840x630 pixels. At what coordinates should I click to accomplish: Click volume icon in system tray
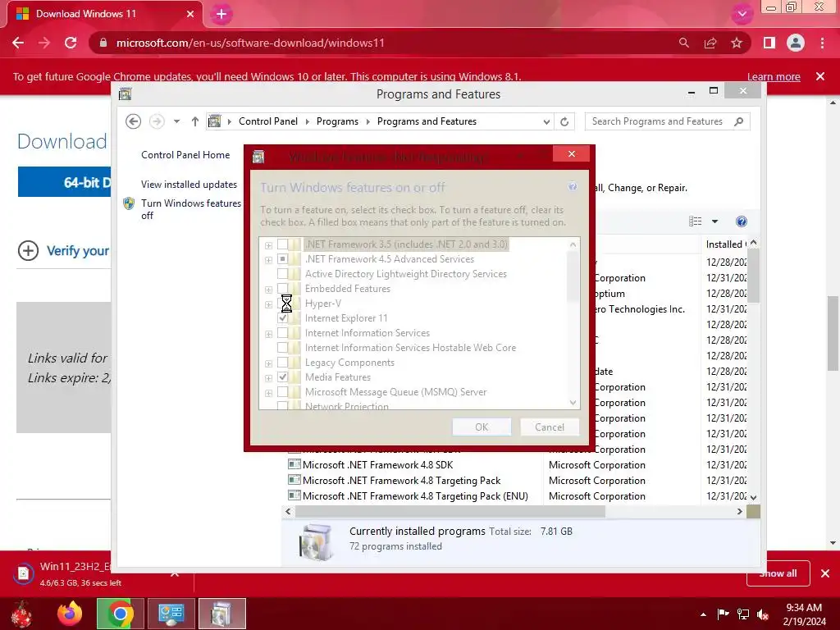pos(764,614)
